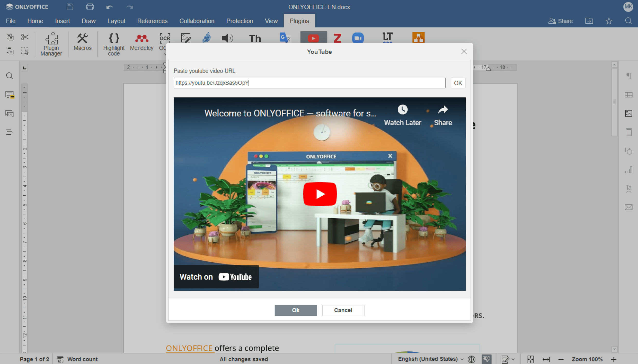The height and width of the screenshot is (364, 638).
Task: Toggle Fit to width view
Action: click(x=546, y=359)
